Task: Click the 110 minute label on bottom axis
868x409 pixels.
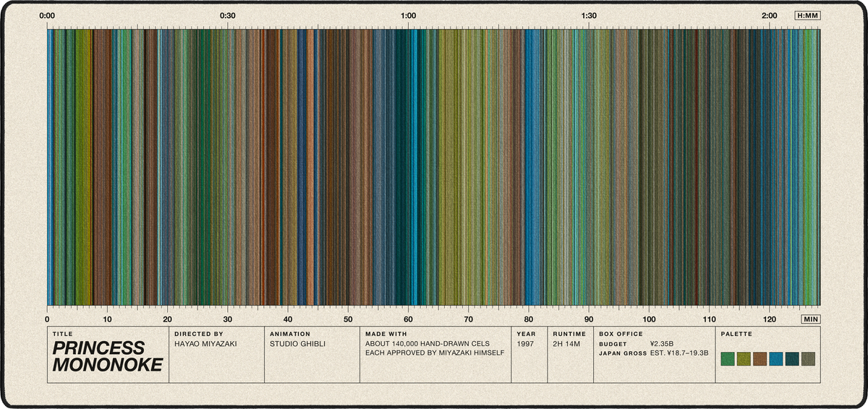Action: tap(710, 319)
